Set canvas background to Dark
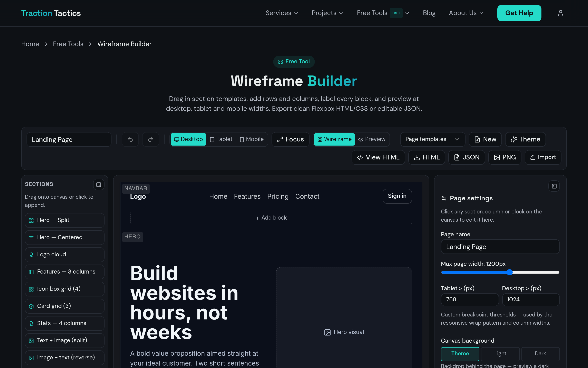Screen dimensions: 588x368 pyautogui.click(x=540, y=354)
